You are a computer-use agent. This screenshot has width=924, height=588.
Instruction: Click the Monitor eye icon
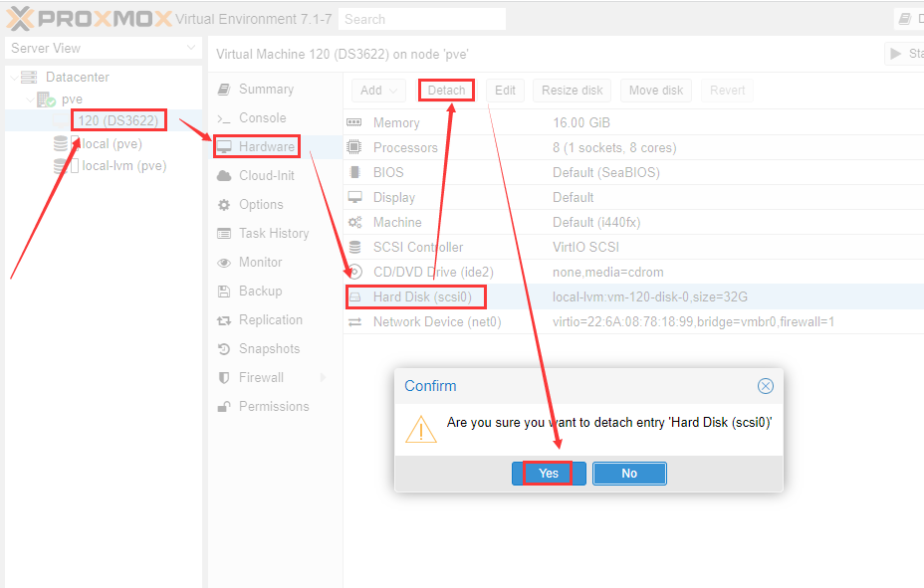click(x=224, y=263)
